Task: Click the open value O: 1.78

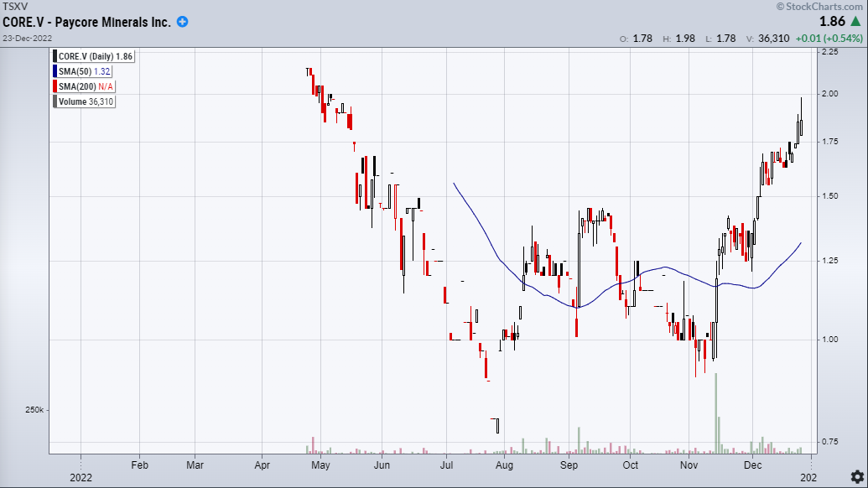Action: (x=636, y=39)
